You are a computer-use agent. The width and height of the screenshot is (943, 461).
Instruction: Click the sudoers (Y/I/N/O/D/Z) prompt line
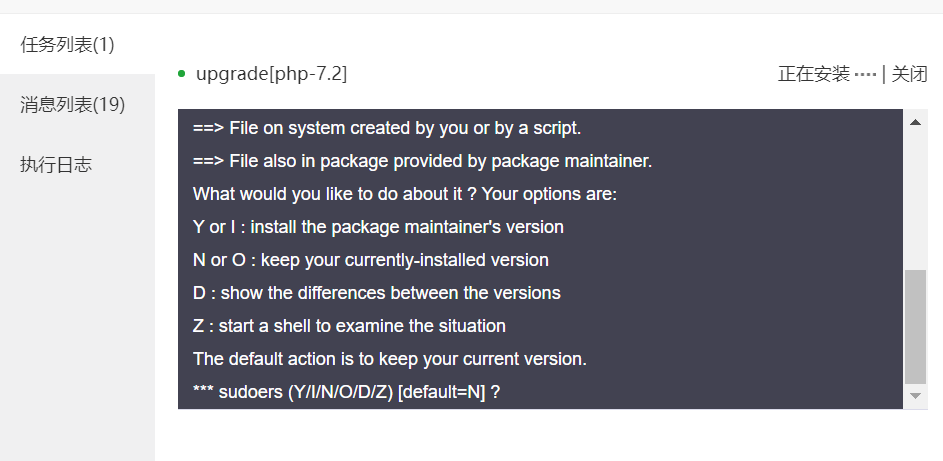(x=346, y=392)
